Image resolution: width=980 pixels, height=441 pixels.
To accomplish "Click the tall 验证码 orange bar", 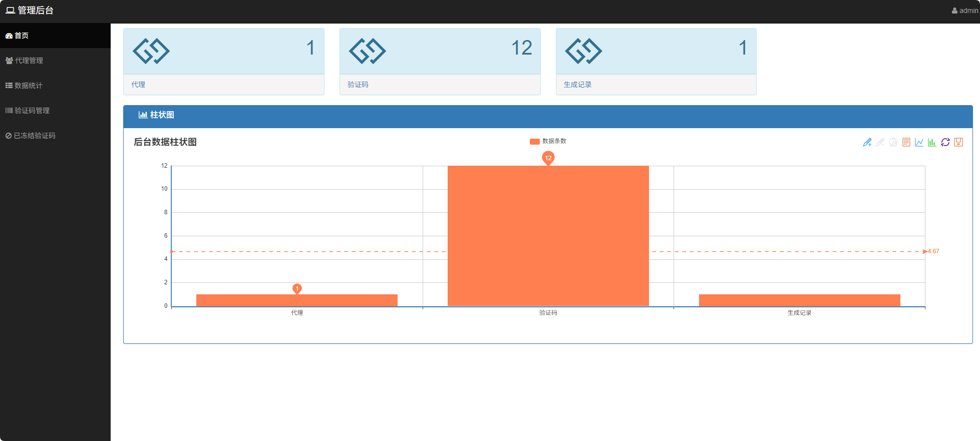I will [548, 236].
